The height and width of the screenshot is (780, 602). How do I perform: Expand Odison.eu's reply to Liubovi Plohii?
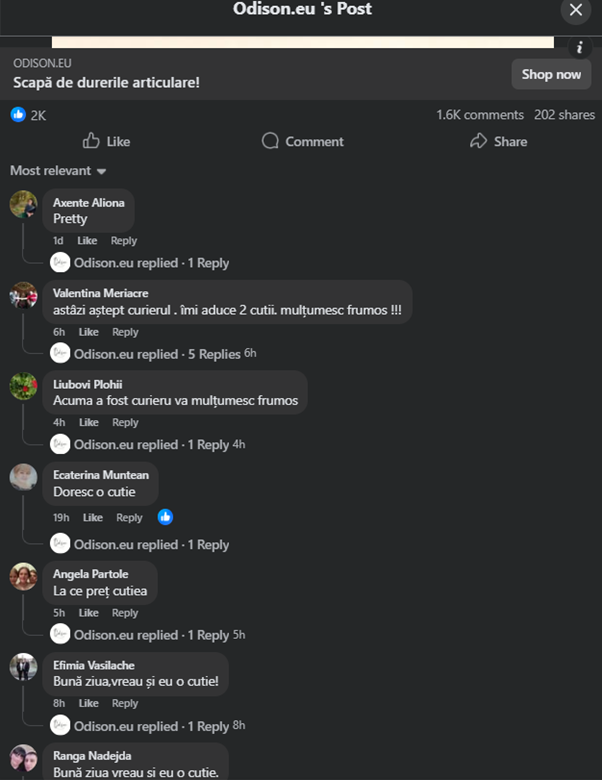click(150, 445)
